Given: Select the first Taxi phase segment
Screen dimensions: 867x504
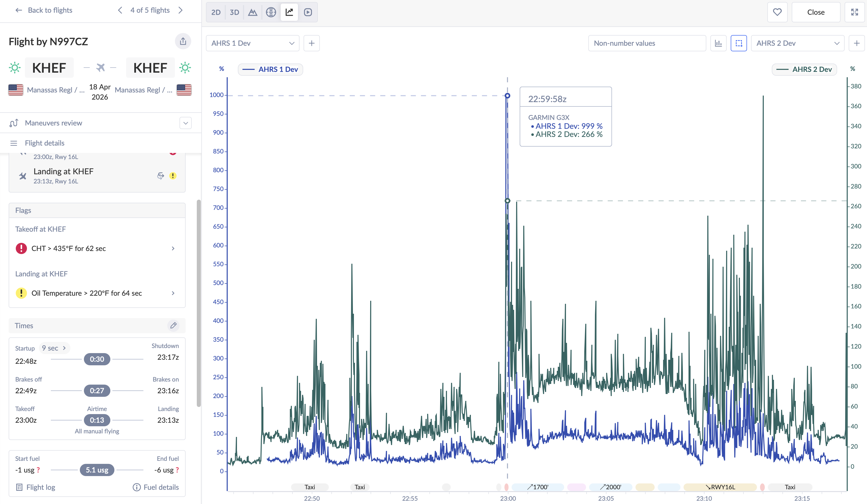Looking at the screenshot, I should coord(310,487).
